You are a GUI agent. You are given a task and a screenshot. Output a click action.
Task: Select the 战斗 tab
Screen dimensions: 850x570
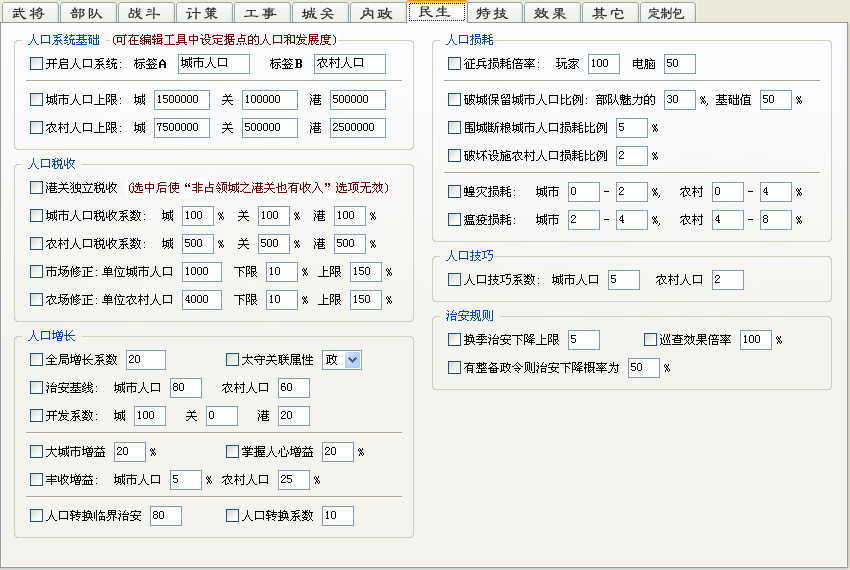click(x=145, y=12)
